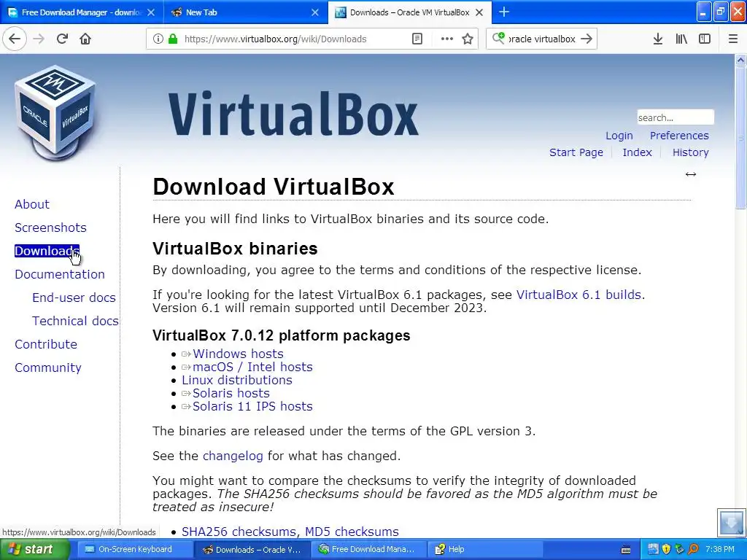The image size is (747, 560).
Task: Reload the current page
Action: (62, 39)
